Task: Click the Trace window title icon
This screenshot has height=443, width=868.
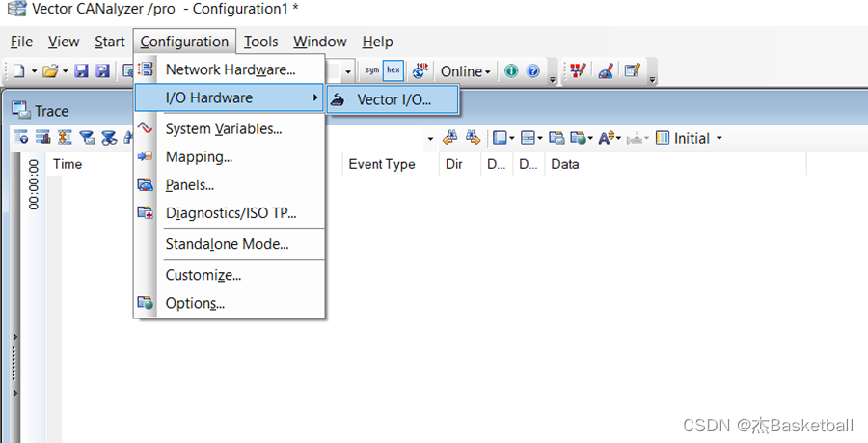Action: [21, 110]
